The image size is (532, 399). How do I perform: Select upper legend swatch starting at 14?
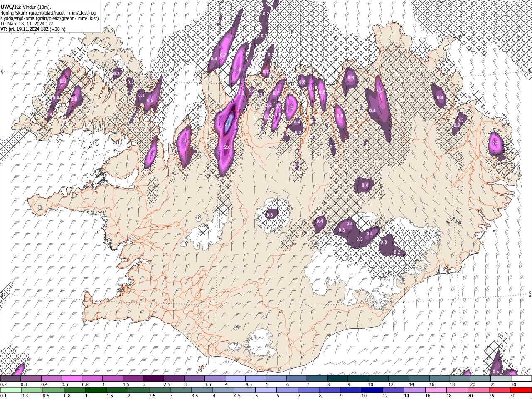(419, 379)
